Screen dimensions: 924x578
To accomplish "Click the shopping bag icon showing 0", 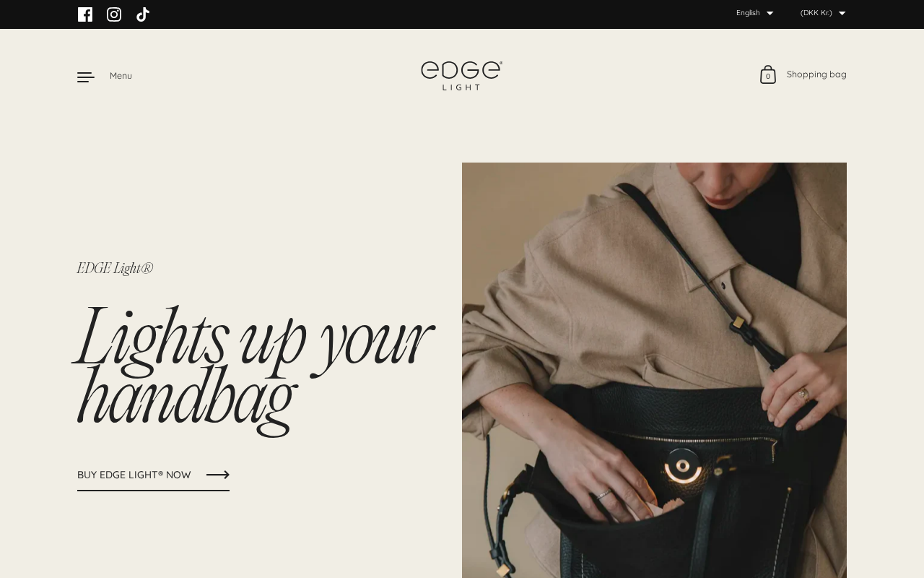I will 768,74.
